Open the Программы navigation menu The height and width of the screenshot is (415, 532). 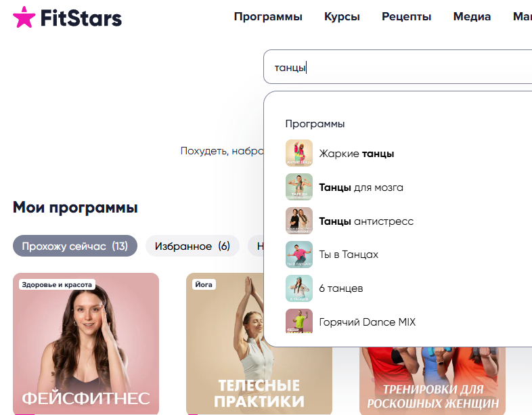(x=268, y=17)
